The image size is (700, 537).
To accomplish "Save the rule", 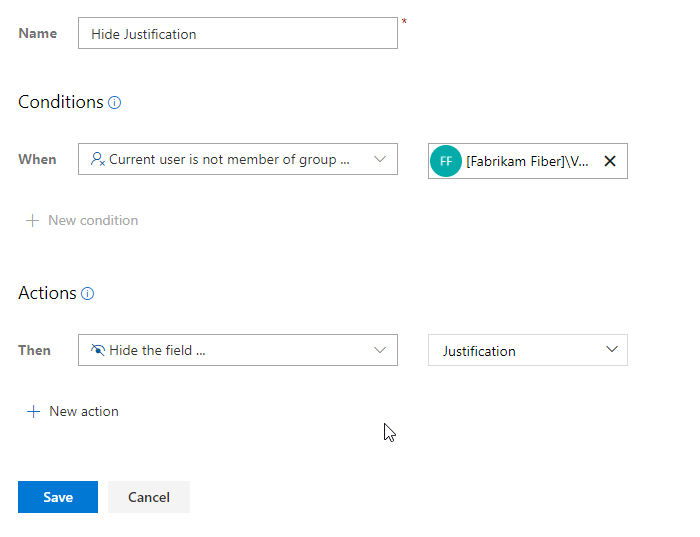I will click(x=58, y=497).
